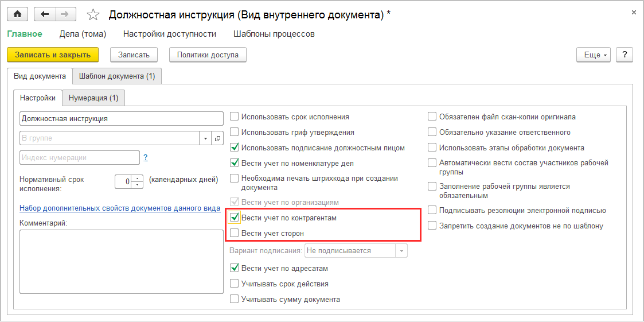Expand the Вариант подписания dropdown
Screen dimensions: 644x322
click(x=402, y=251)
